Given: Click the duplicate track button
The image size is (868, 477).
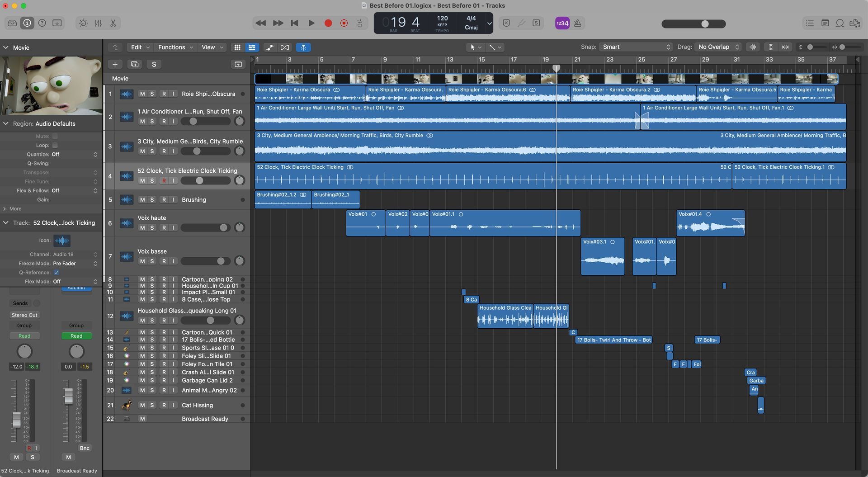Looking at the screenshot, I should 135,64.
